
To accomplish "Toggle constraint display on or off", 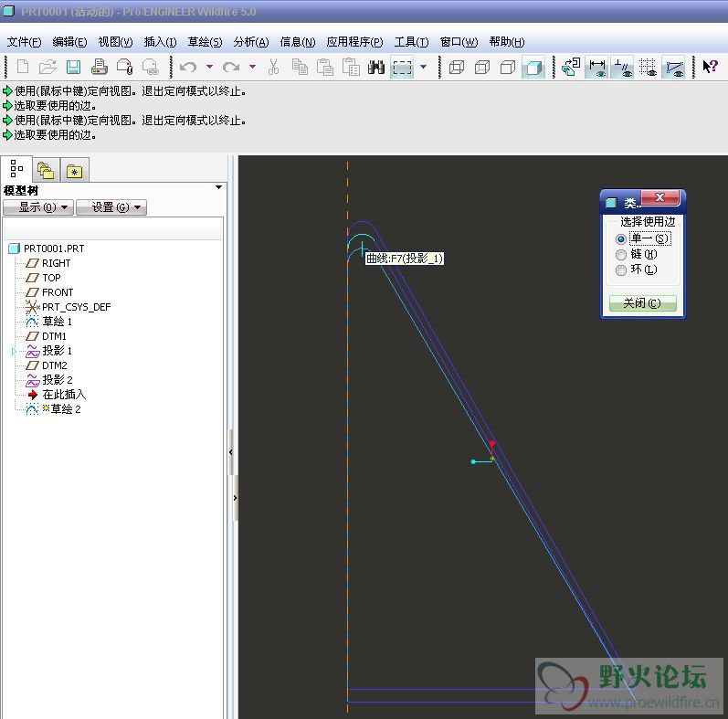I will pos(622,68).
